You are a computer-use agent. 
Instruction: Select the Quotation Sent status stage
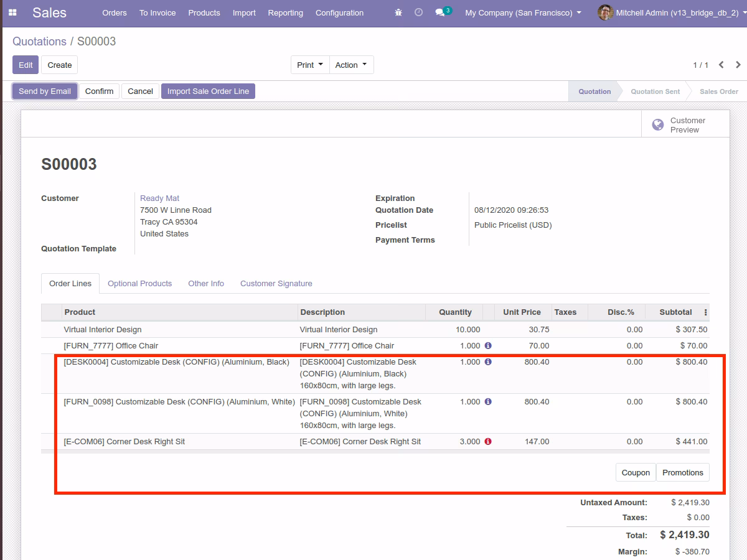tap(655, 91)
